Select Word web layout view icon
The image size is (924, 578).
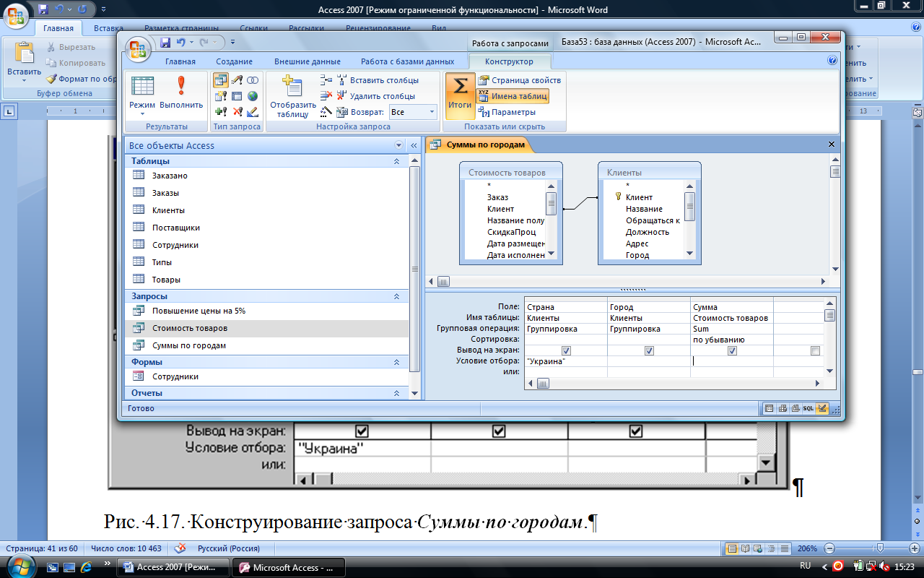(x=759, y=548)
